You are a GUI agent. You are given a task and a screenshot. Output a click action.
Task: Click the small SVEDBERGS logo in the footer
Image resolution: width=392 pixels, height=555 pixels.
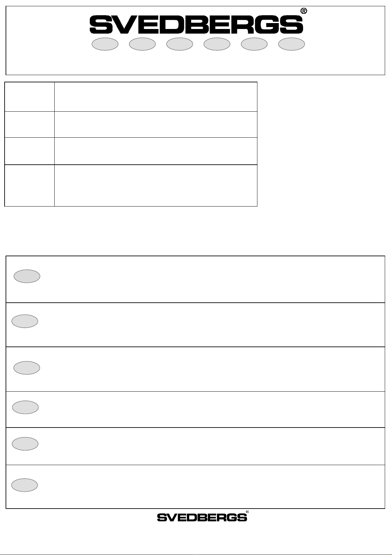(x=202, y=517)
